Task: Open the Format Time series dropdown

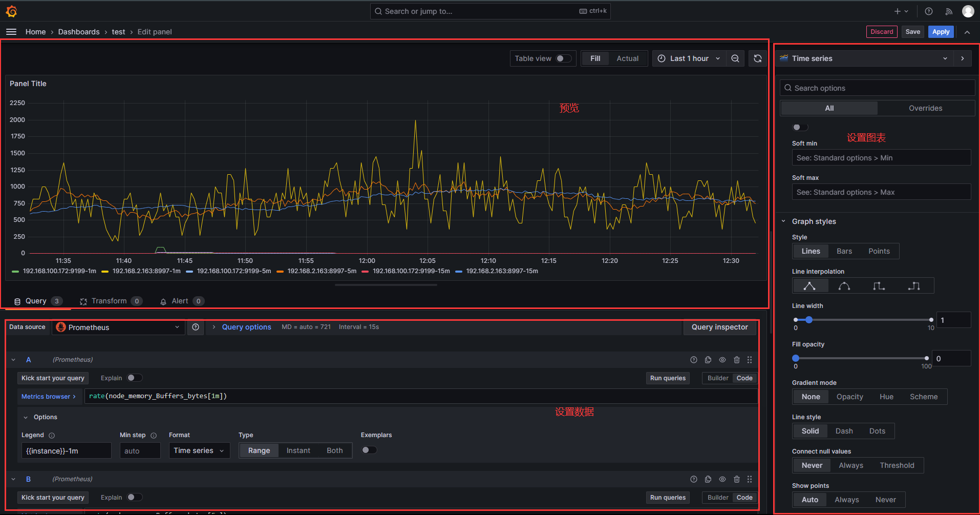Action: click(x=199, y=450)
